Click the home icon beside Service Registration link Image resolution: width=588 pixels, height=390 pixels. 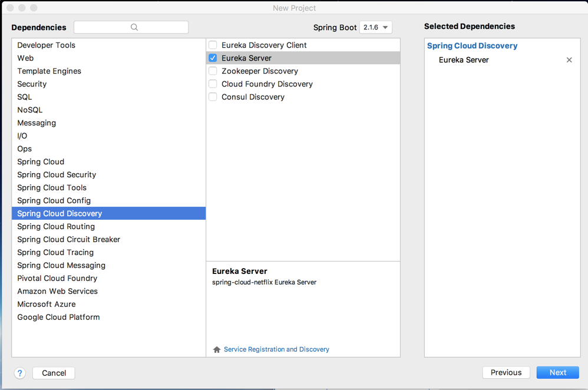[x=216, y=349]
